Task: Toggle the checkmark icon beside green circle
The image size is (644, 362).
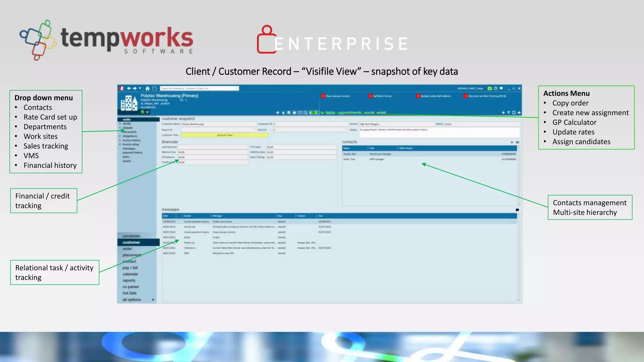Action: tap(147, 112)
